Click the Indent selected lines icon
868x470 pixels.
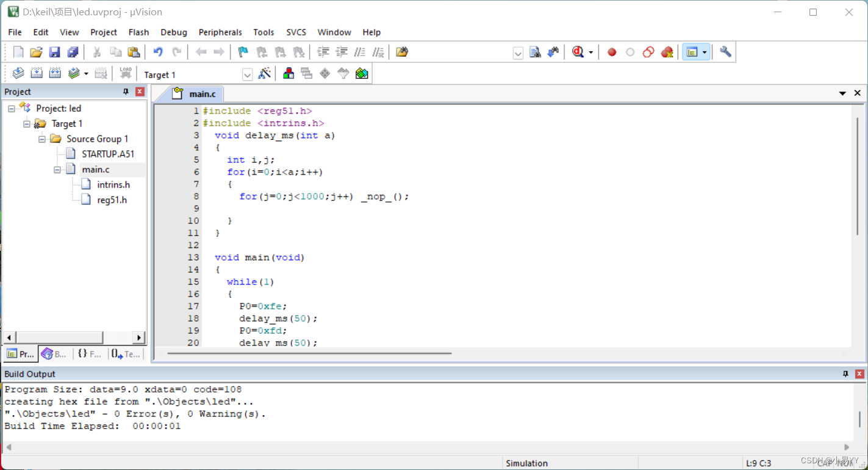(323, 52)
